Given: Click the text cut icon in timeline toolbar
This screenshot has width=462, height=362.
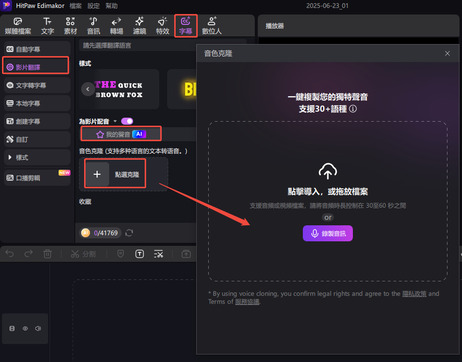Looking at the screenshot, I should 159,254.
